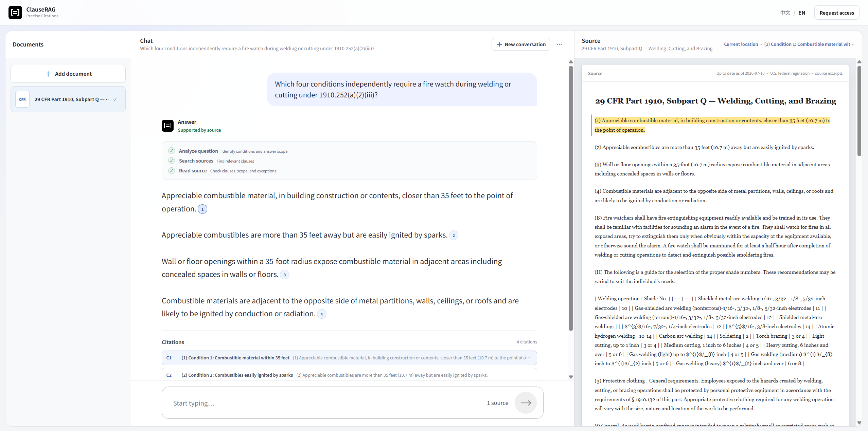Click the source document title heading
The height and width of the screenshot is (431, 868).
tap(715, 101)
